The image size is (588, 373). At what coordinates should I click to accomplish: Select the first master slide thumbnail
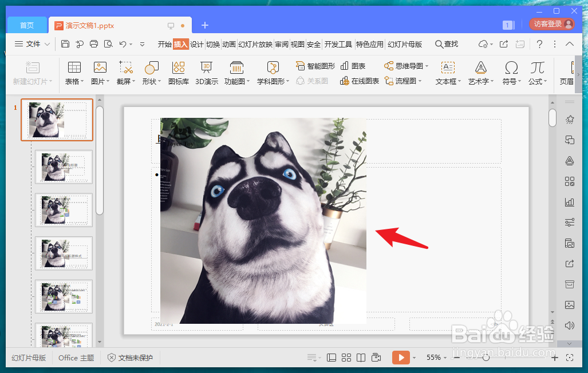tap(57, 120)
